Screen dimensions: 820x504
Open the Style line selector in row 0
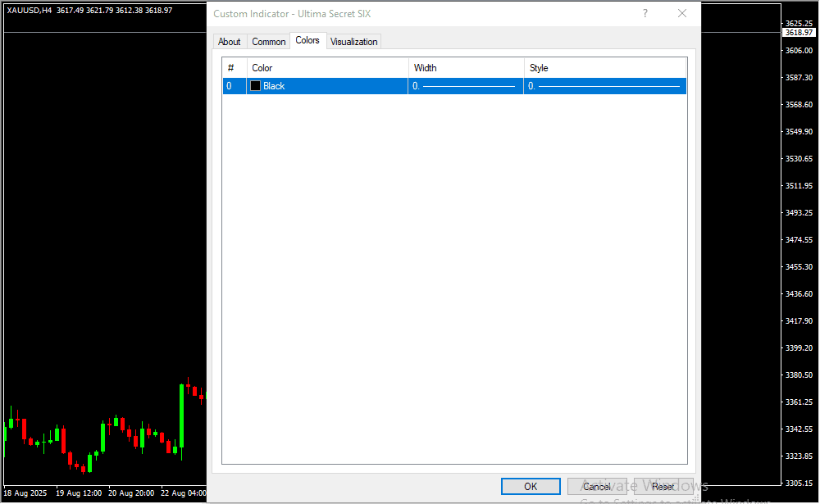(x=604, y=86)
